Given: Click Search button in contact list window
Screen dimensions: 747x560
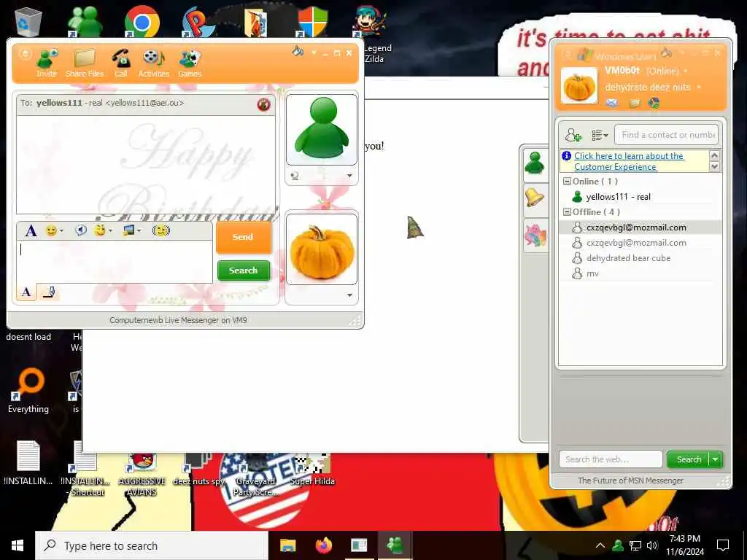Looking at the screenshot, I should [689, 459].
